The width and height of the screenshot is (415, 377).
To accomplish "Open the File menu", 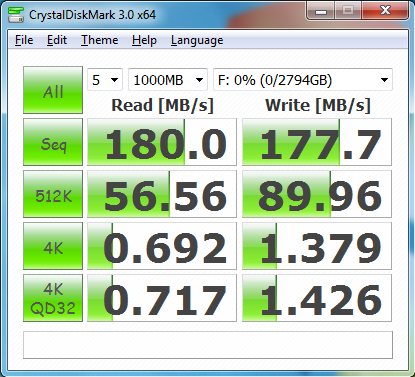I will (24, 40).
